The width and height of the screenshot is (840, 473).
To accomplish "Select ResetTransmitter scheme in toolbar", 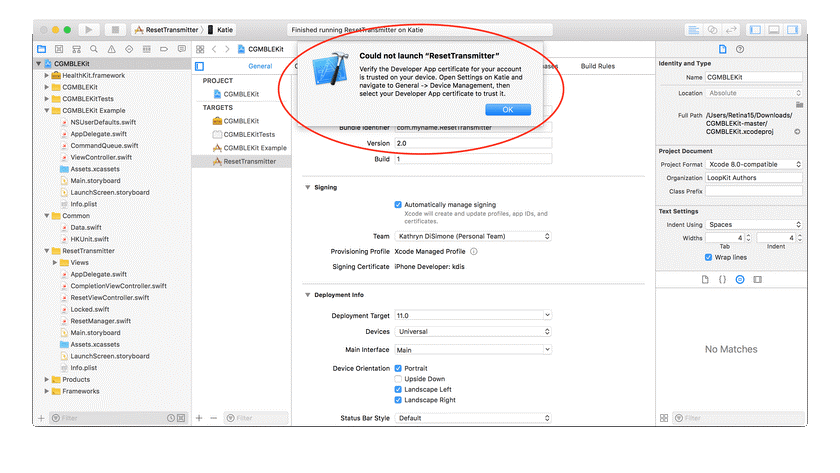I will point(167,30).
